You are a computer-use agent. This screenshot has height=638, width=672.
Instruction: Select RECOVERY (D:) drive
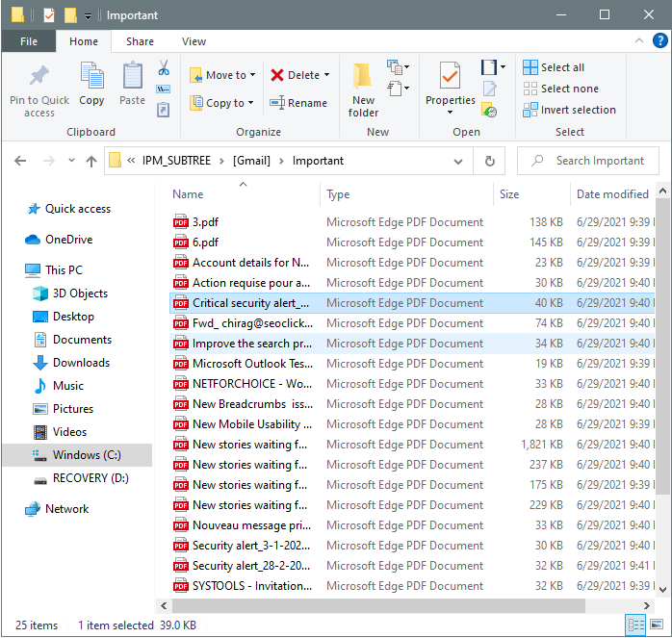[x=82, y=477]
